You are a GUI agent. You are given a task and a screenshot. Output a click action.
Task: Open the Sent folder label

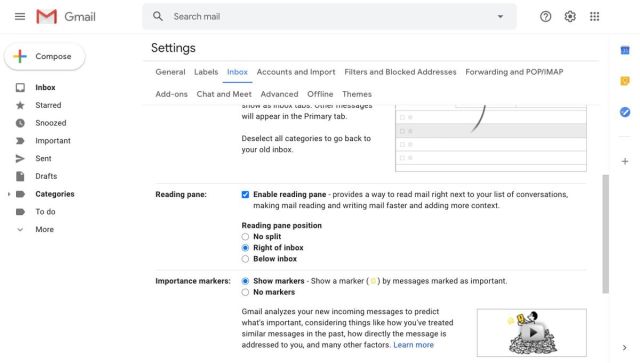click(43, 158)
